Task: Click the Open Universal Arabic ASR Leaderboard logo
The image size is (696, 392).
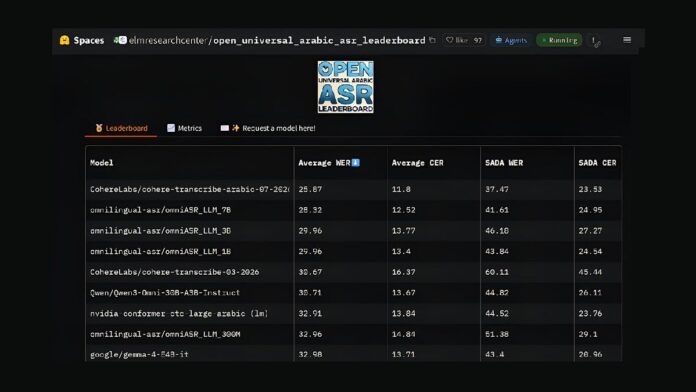Action: 345,87
